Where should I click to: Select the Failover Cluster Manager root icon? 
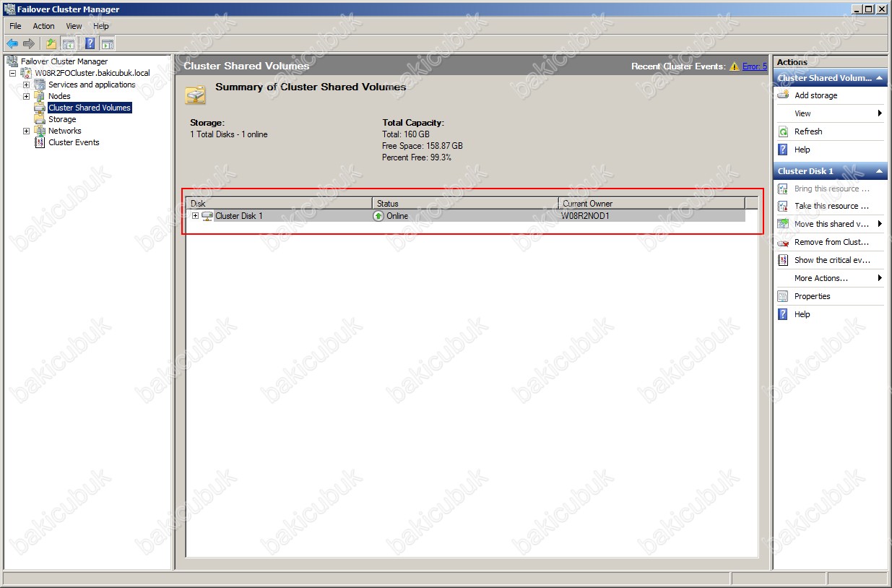click(12, 61)
